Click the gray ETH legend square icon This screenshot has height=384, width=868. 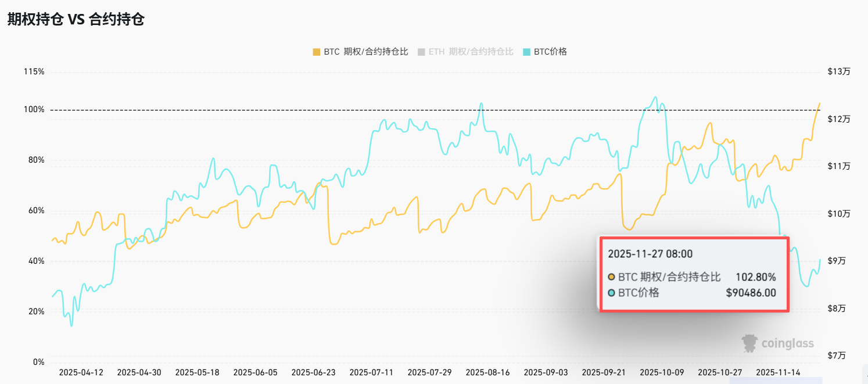pos(421,52)
